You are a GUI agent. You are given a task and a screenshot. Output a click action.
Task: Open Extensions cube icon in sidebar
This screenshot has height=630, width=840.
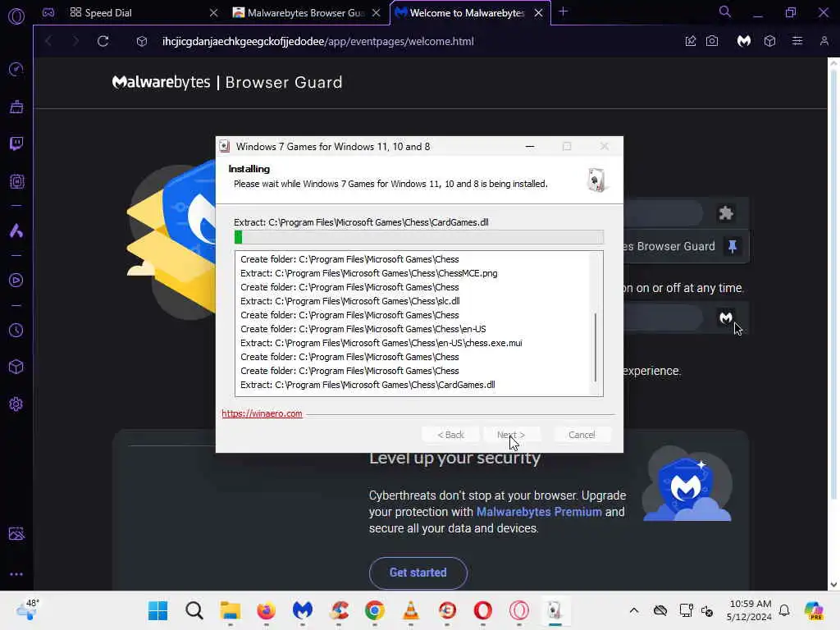click(x=16, y=367)
